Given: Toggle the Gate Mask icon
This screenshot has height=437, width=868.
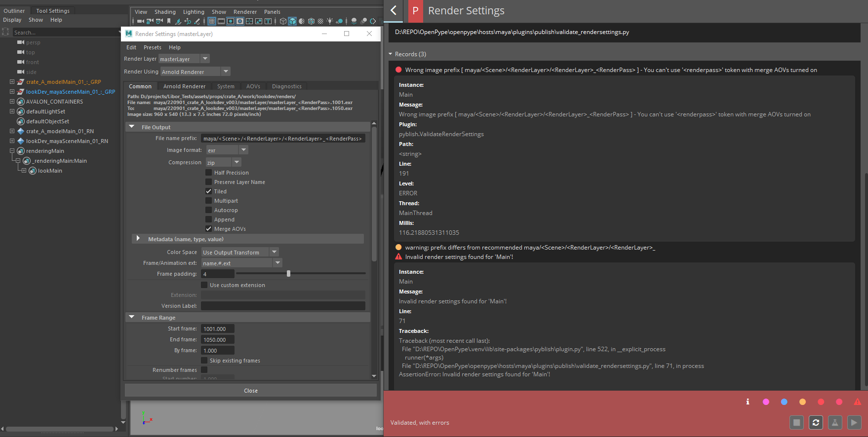Looking at the screenshot, I should [x=240, y=21].
